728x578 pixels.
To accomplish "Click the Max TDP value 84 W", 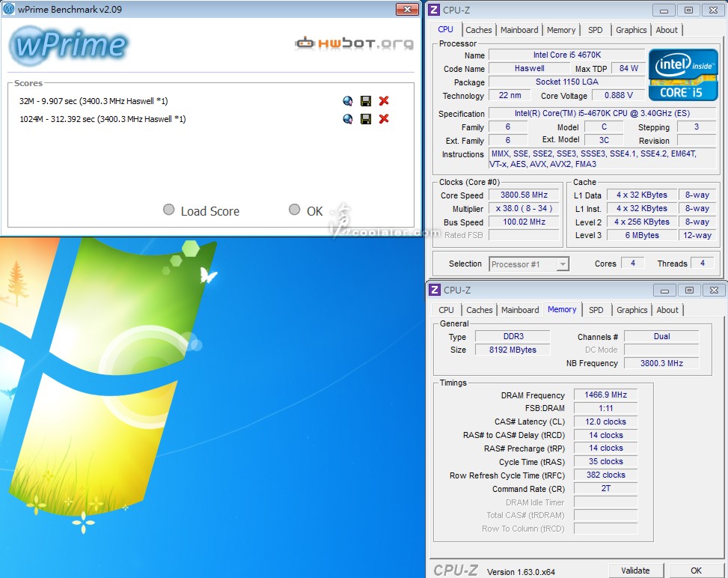I will click(628, 68).
